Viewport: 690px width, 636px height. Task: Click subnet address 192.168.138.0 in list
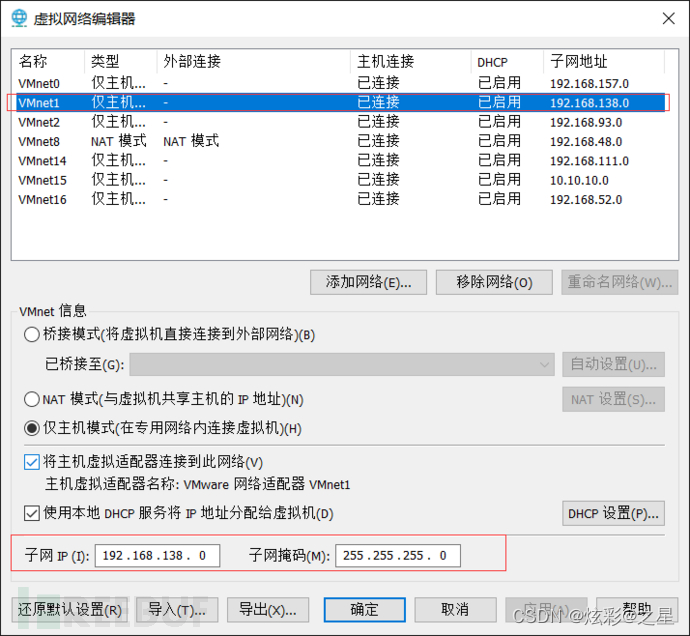click(x=589, y=103)
